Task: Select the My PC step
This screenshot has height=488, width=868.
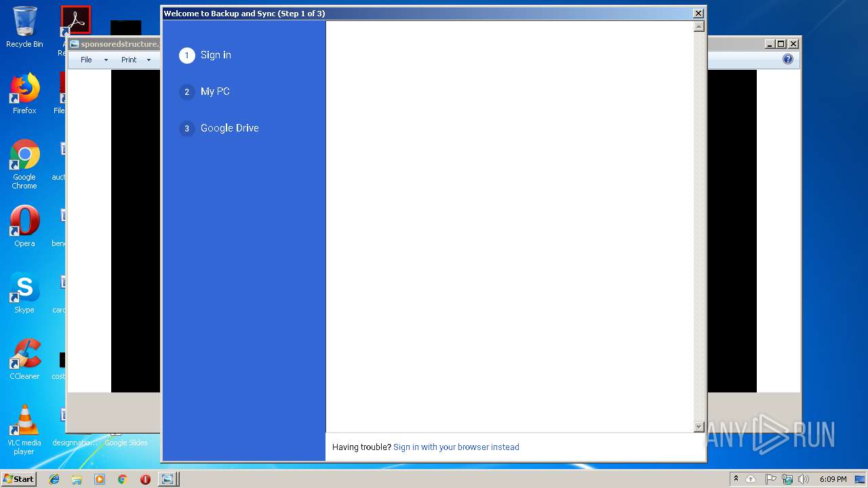Action: 215,91
